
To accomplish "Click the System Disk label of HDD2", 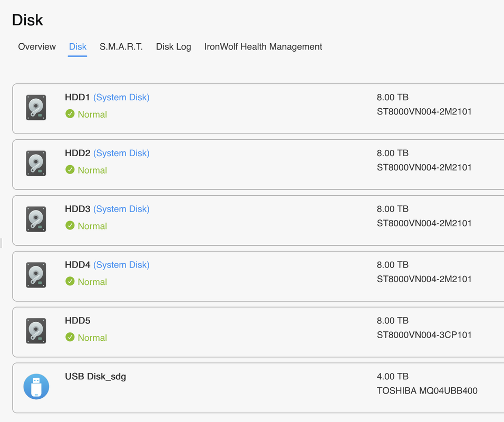I will coord(121,154).
